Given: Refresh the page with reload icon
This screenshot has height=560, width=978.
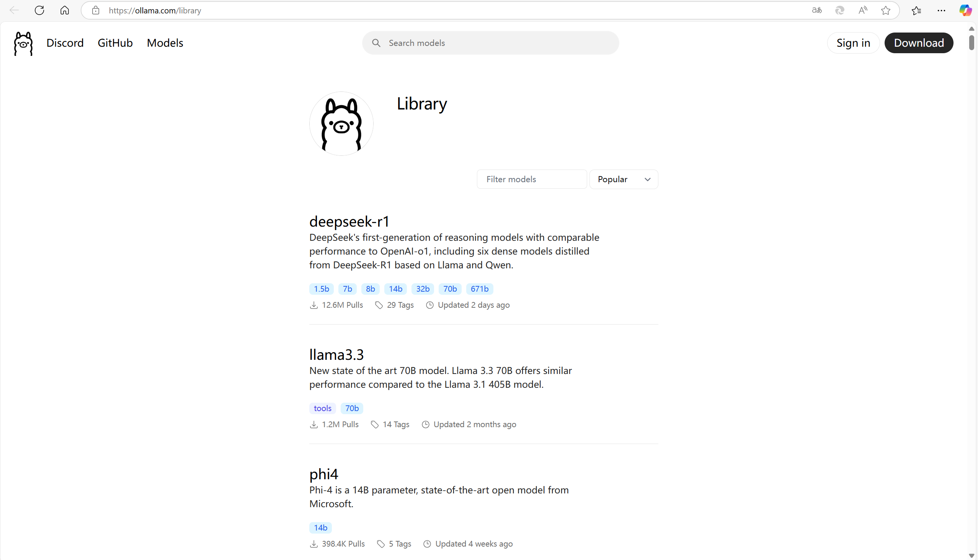Looking at the screenshot, I should (x=39, y=10).
